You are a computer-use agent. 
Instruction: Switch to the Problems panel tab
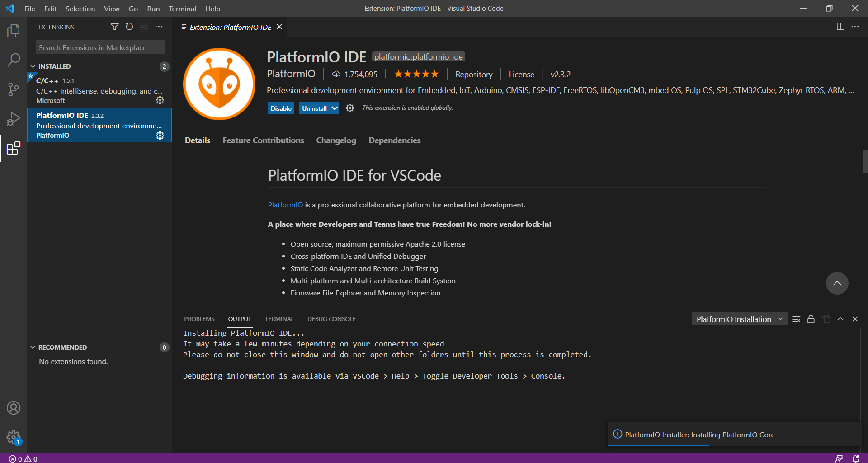199,319
